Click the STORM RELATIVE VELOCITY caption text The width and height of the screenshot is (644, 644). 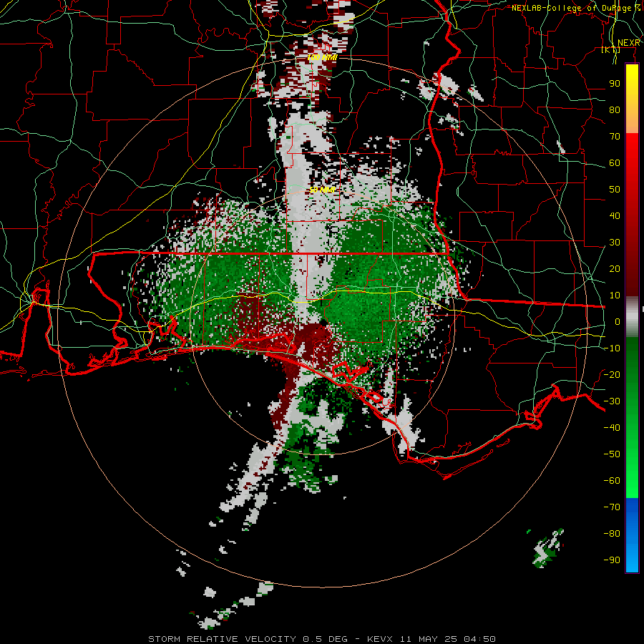pyautogui.click(x=224, y=639)
